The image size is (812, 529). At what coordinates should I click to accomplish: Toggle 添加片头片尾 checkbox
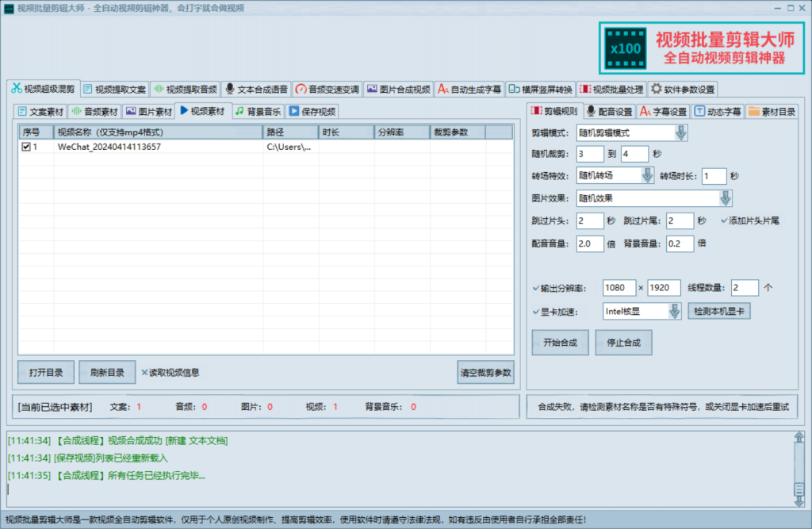coord(725,220)
